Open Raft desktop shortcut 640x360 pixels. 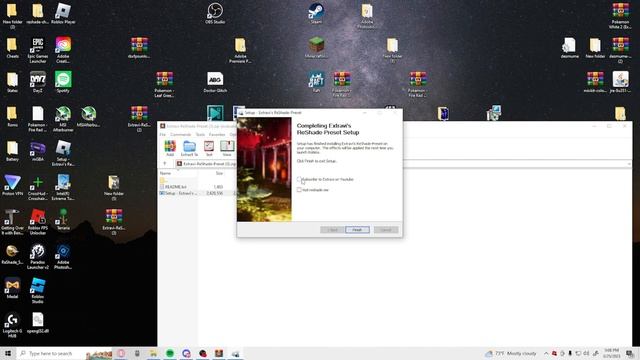coord(316,82)
